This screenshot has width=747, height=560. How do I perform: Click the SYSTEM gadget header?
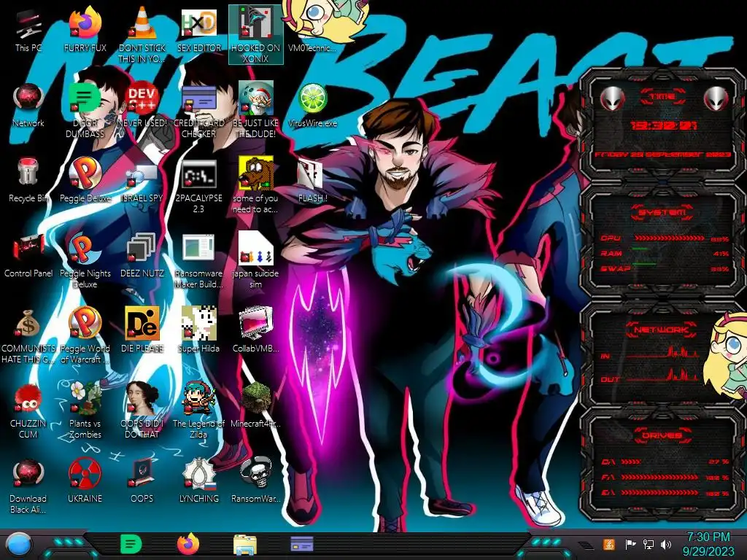point(662,212)
